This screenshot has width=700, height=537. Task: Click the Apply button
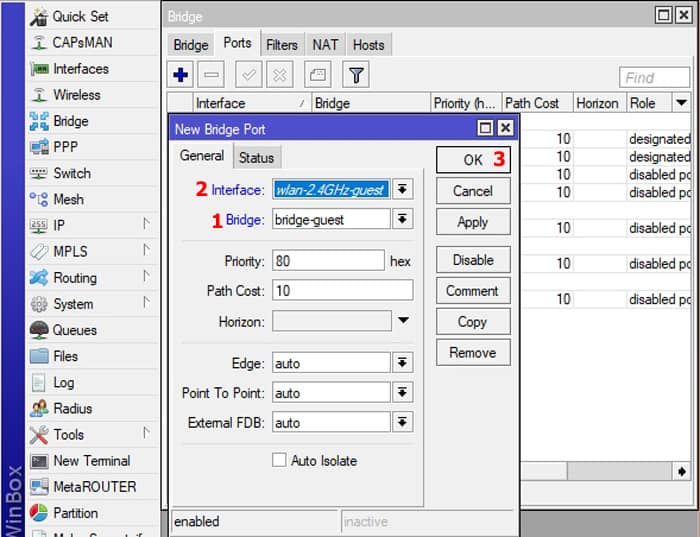(473, 222)
